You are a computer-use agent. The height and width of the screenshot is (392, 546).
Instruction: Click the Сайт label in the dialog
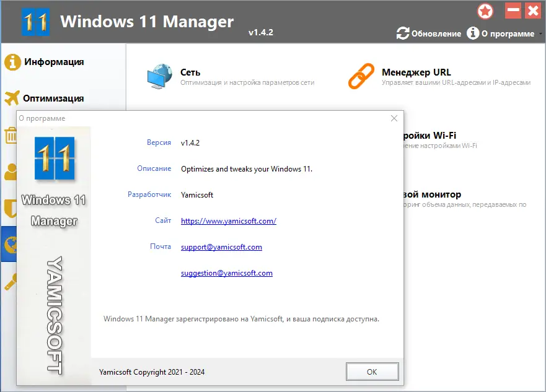point(163,220)
